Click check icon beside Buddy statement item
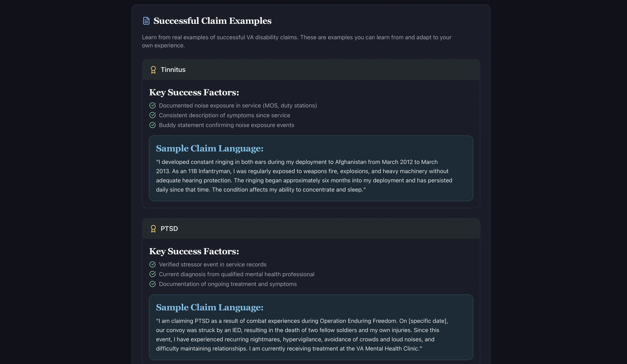Image resolution: width=627 pixels, height=364 pixels. click(153, 125)
